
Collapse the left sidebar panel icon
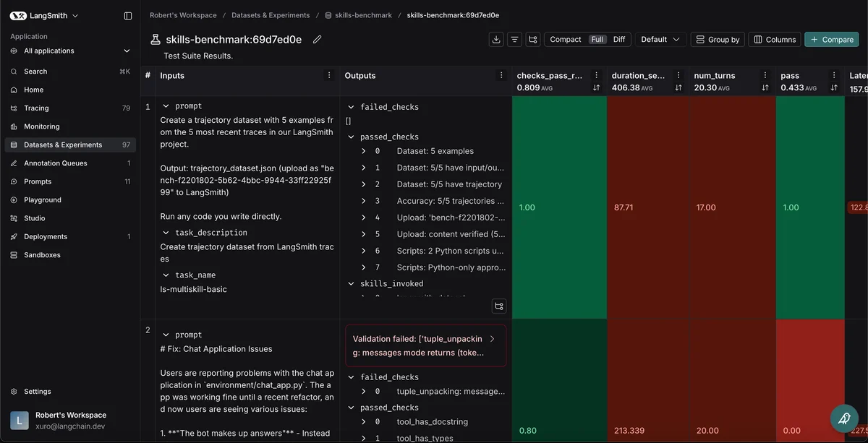point(128,15)
